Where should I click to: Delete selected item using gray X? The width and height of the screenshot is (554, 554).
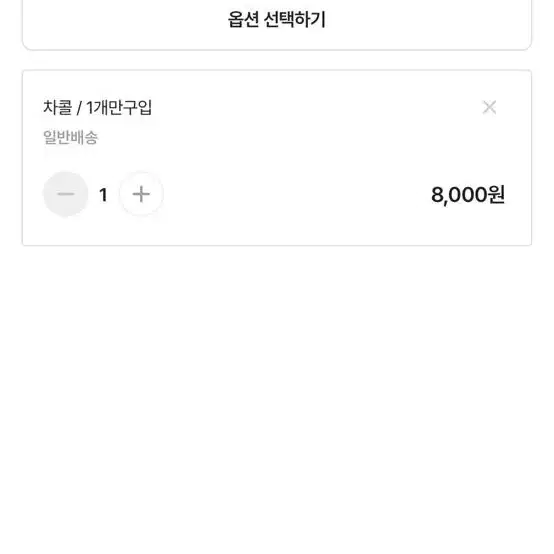489,107
